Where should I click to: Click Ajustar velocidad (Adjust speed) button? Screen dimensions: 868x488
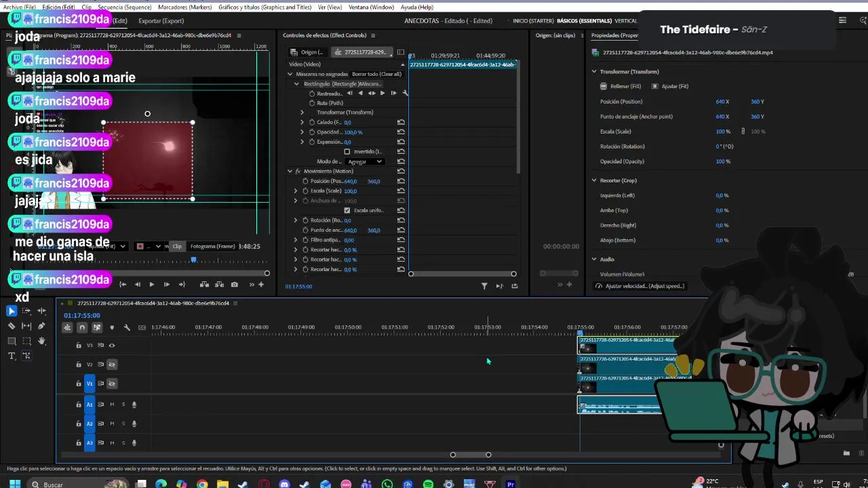(x=639, y=286)
